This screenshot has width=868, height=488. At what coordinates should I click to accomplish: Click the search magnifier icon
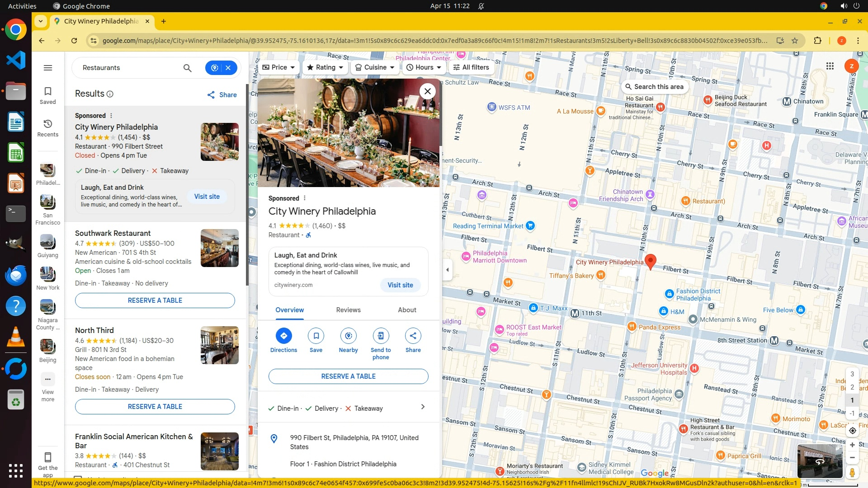(187, 68)
